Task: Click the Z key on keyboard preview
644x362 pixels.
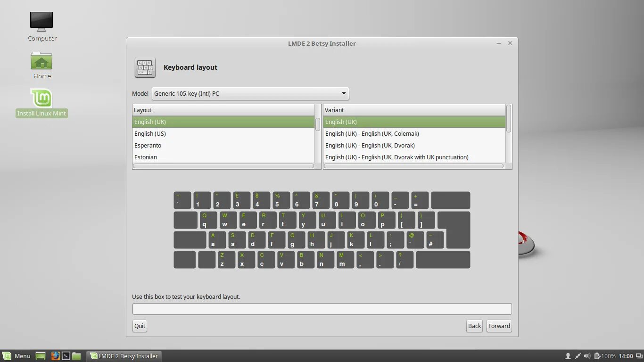Action: (226, 260)
